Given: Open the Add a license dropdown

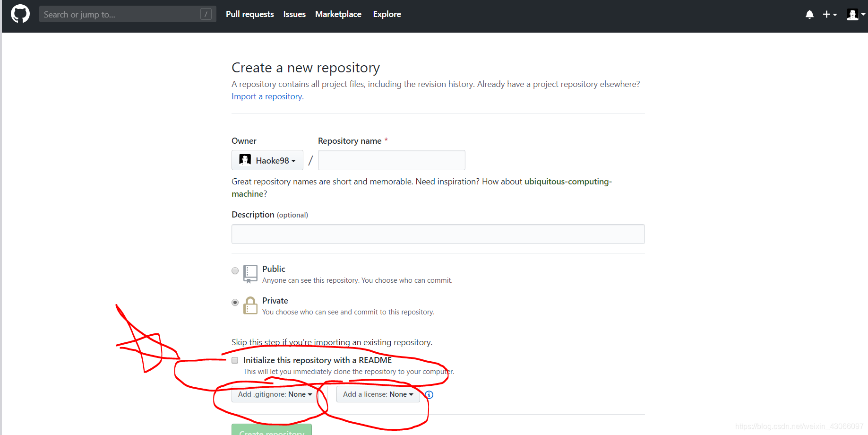Looking at the screenshot, I should pos(378,394).
